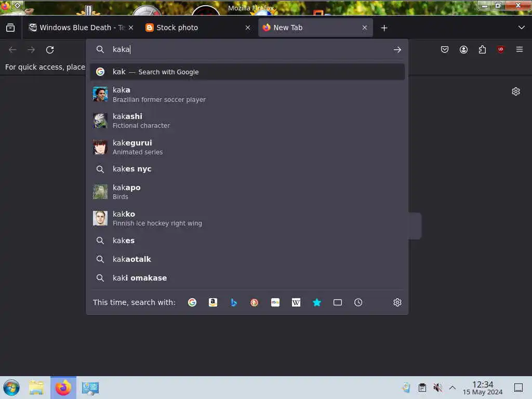Screen dimensions: 532x399
Task: Choose the kakaotalk suggestion
Action: (247, 259)
